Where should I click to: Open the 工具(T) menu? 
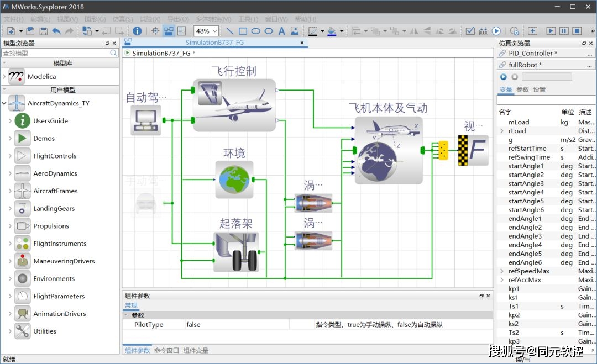[x=248, y=19]
